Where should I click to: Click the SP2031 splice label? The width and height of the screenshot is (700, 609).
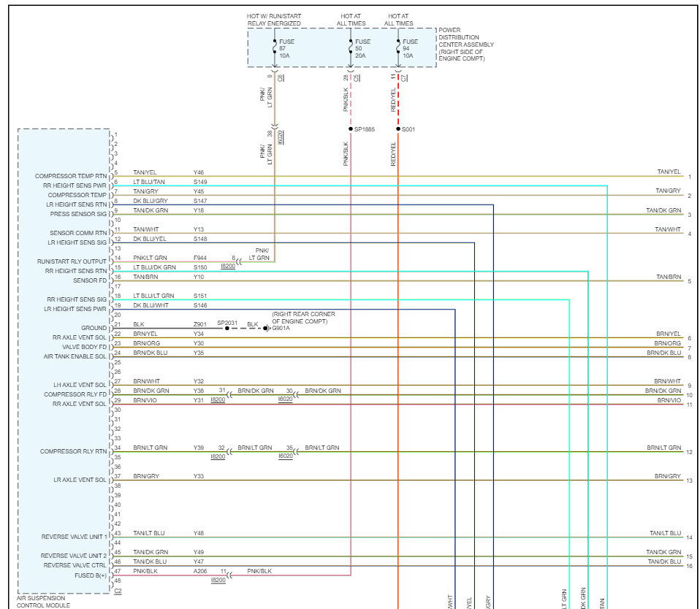pos(227,323)
